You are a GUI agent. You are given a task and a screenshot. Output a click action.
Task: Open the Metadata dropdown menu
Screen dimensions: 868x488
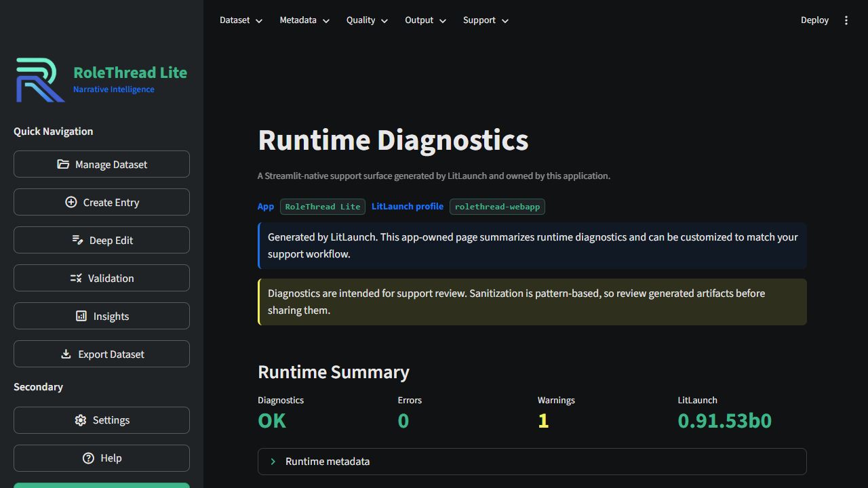[x=304, y=20]
